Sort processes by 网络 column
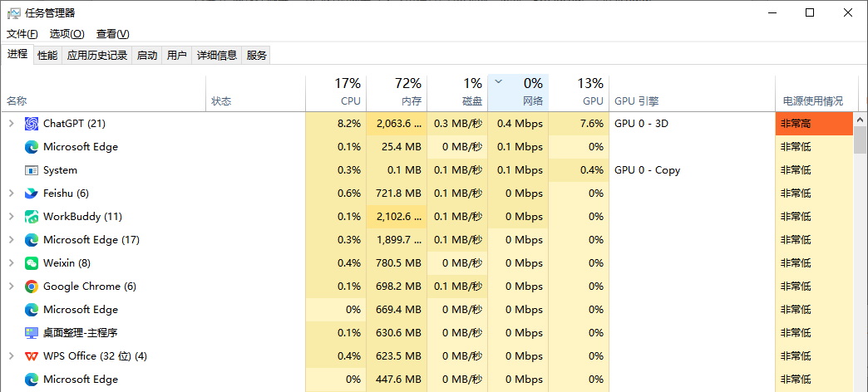The height and width of the screenshot is (392, 868). click(518, 93)
